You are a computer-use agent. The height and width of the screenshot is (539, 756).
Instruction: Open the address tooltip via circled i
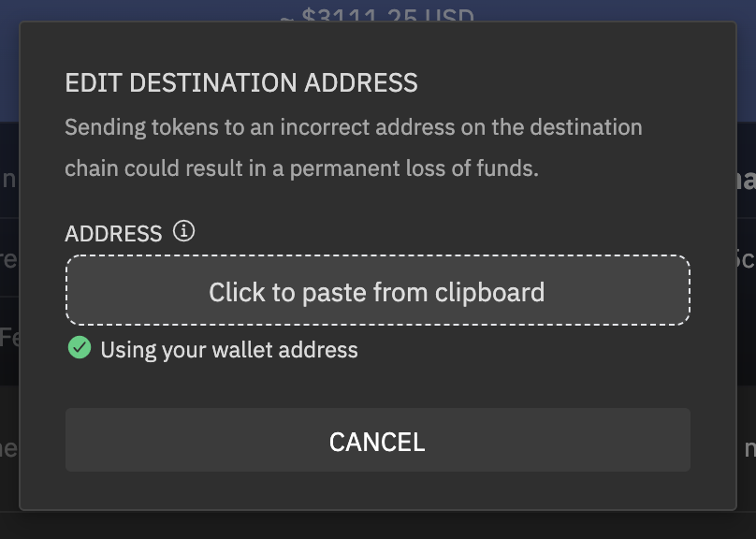[183, 231]
